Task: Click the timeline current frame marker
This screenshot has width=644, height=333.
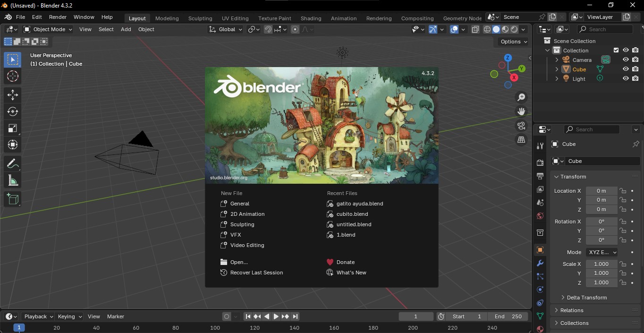Action: point(19,327)
